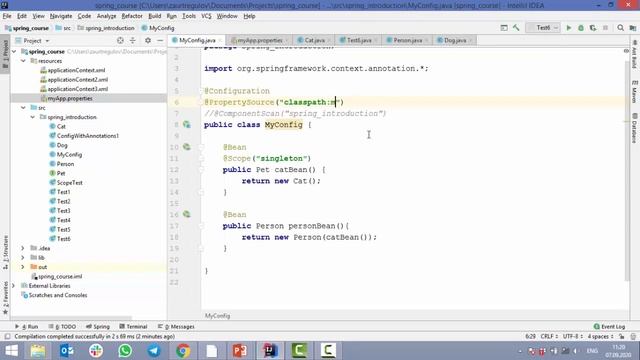Expand External Libraries node
This screenshot has width=640, height=360.
pos(14,286)
